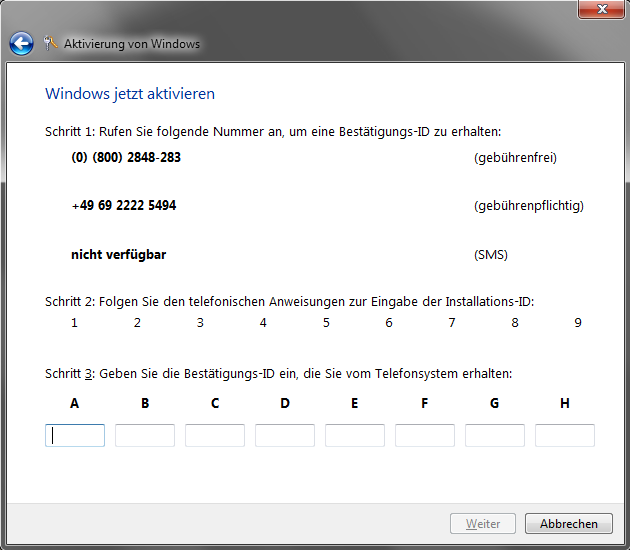Click installation ID group number 8
This screenshot has height=550, width=630.
(515, 323)
